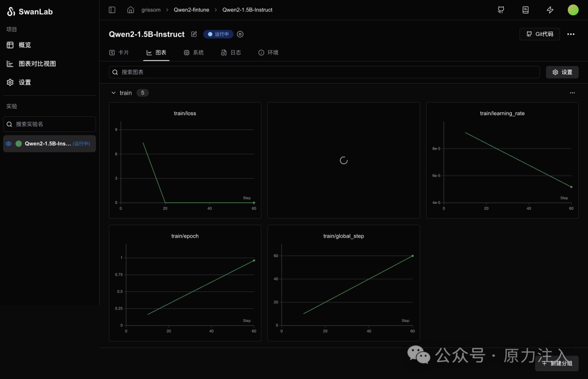This screenshot has height=379, width=588.
Task: Click the loading chart card spinner
Action: (x=344, y=160)
